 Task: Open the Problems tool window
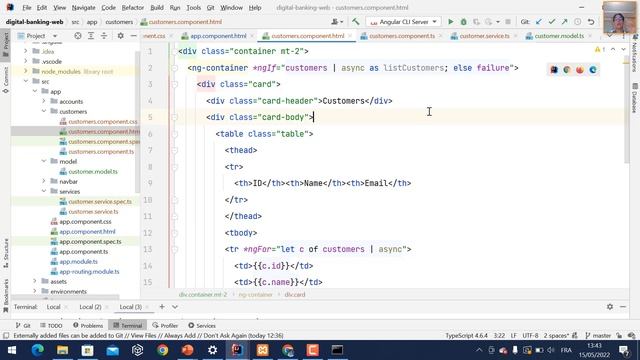click(88, 325)
